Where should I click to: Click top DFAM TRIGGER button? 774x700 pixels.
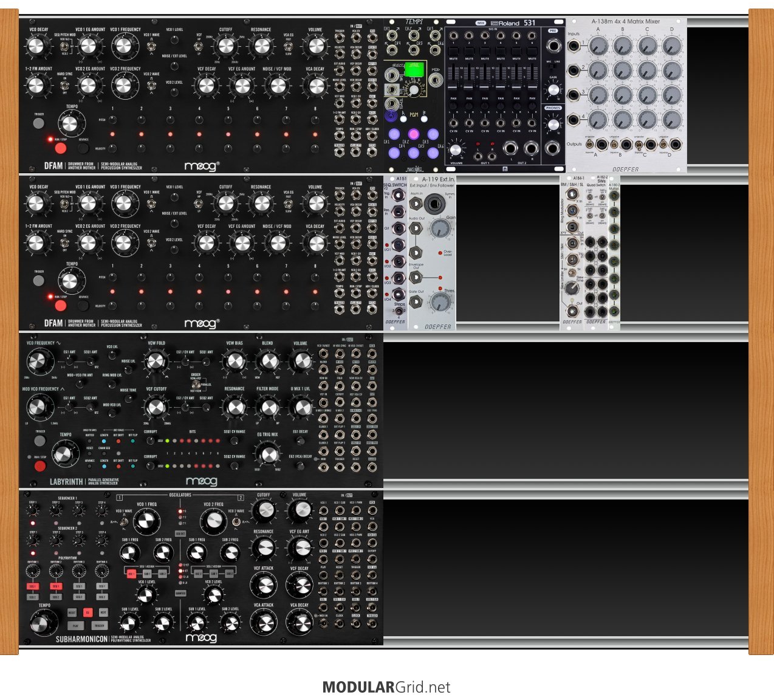[38, 123]
